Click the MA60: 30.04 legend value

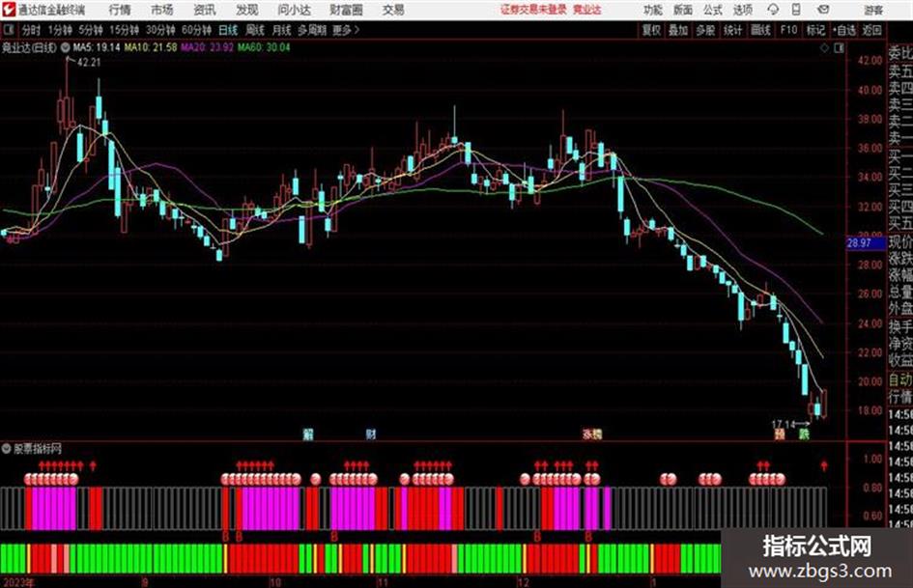pos(263,47)
